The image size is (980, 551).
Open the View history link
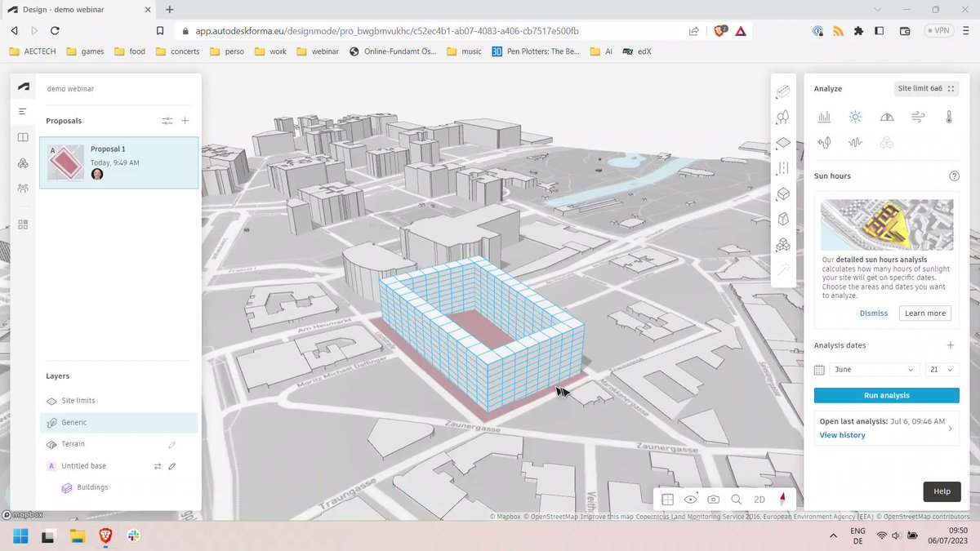842,435
